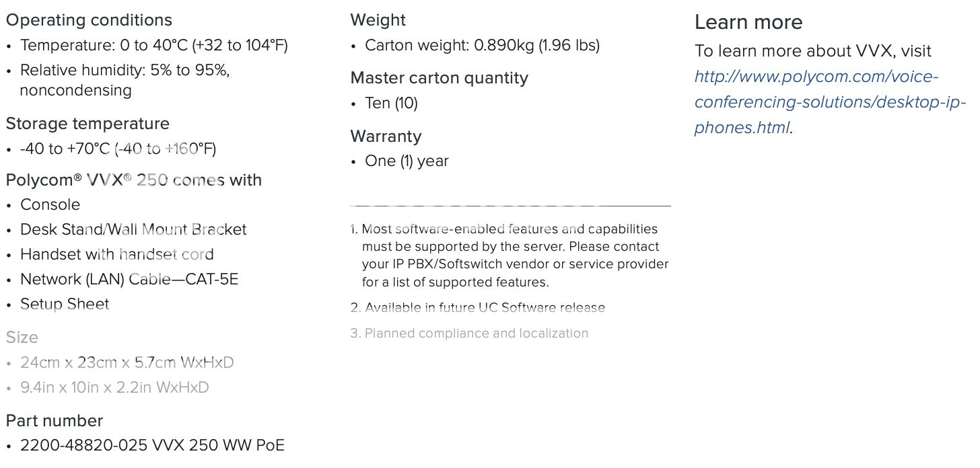
Task: Click the 'Polycom VVX 250 comes with' heading
Action: [134, 180]
